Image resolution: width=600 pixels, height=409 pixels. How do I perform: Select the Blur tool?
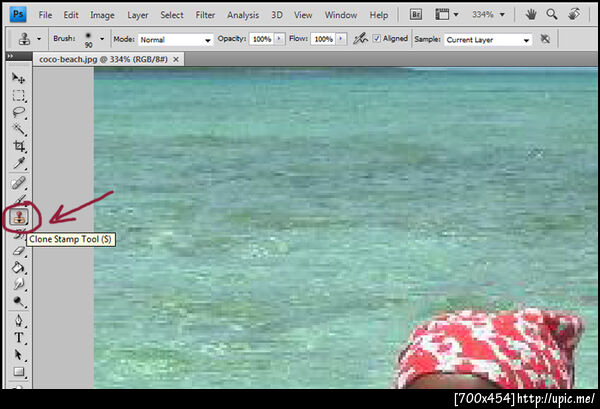coord(18,284)
